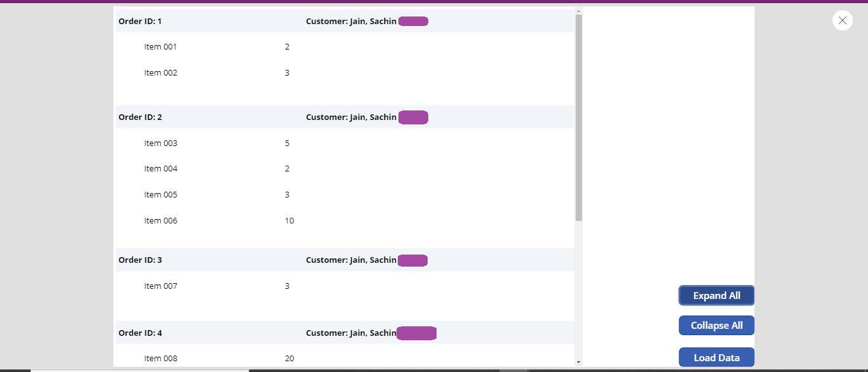Collapse the Order ID 2 group

point(139,117)
